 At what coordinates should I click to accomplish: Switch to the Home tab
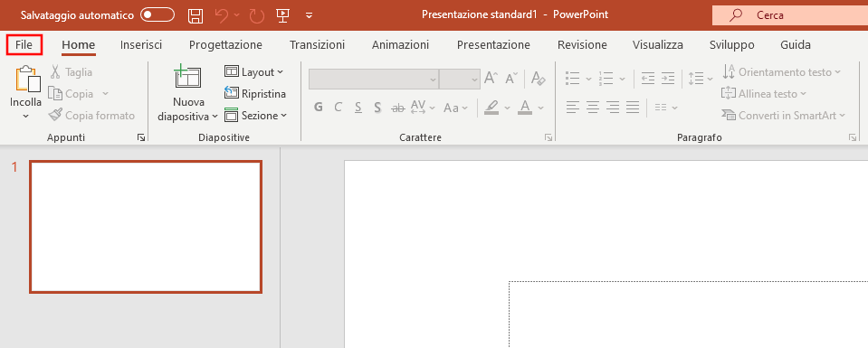tap(79, 45)
